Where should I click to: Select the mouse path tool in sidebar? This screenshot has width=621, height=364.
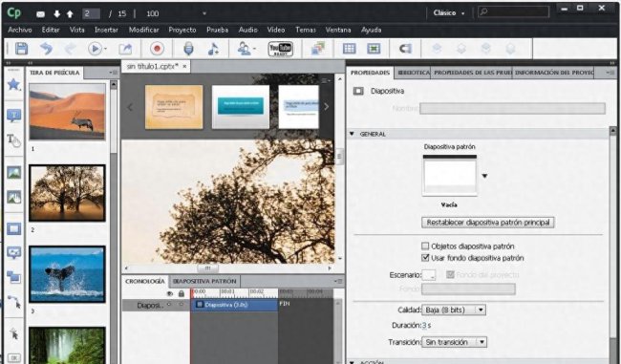click(14, 301)
